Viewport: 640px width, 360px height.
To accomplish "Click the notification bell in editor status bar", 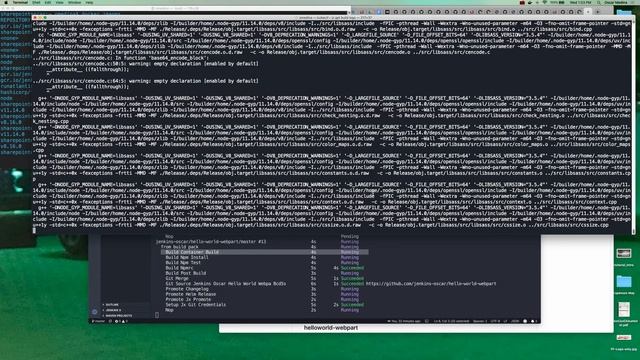I will [533, 321].
